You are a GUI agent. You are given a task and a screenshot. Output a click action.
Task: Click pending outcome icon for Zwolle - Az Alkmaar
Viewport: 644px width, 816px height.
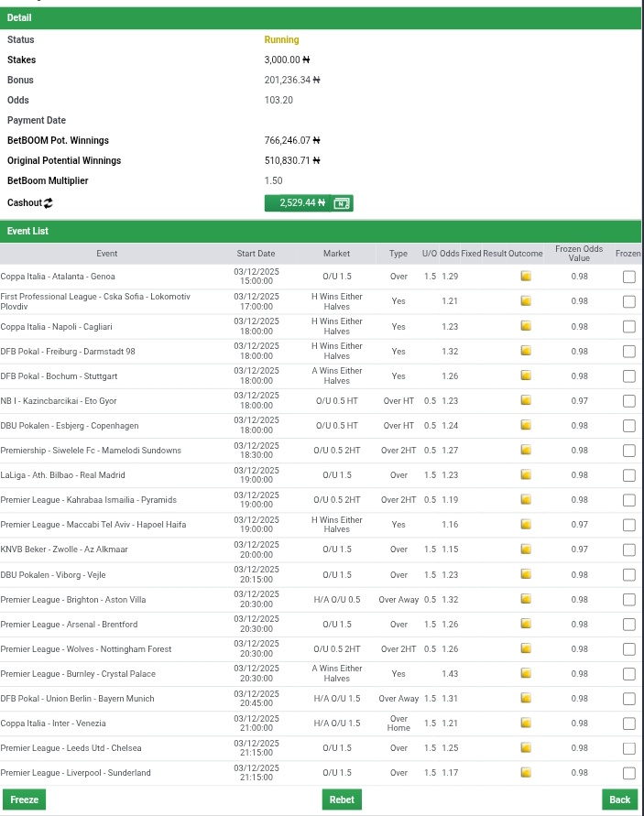coord(526,549)
